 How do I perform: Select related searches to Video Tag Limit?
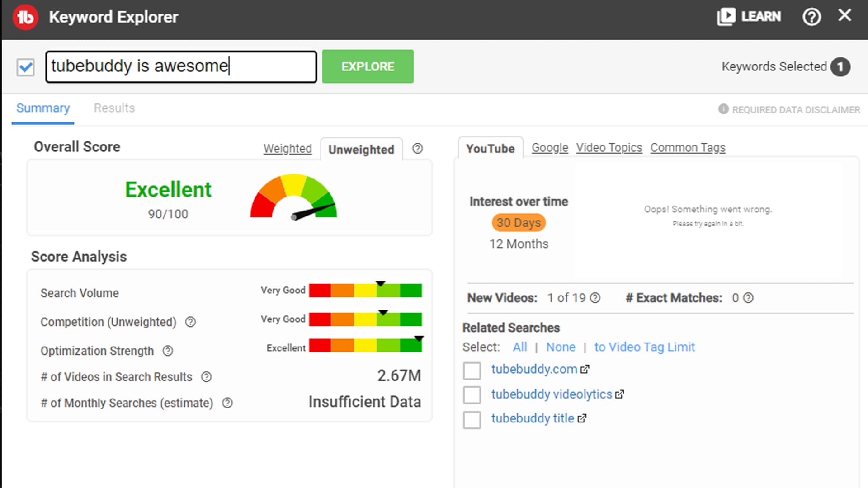pos(644,347)
